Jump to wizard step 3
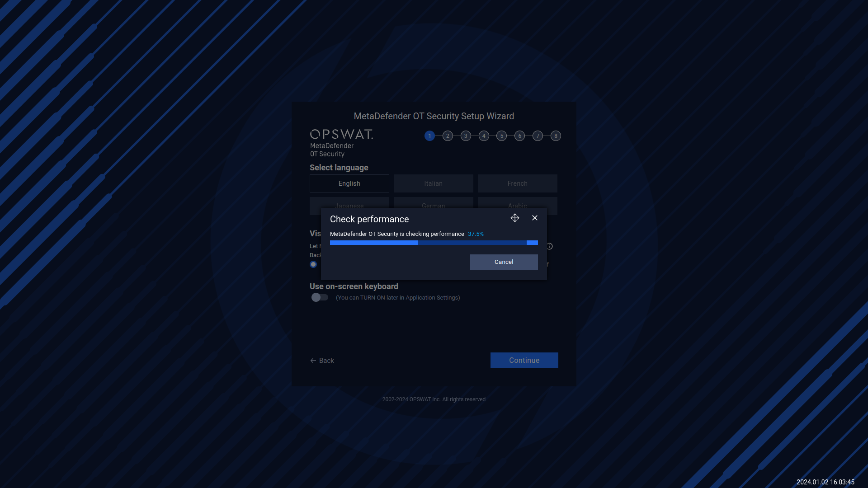Image resolution: width=868 pixels, height=488 pixels. 466,136
